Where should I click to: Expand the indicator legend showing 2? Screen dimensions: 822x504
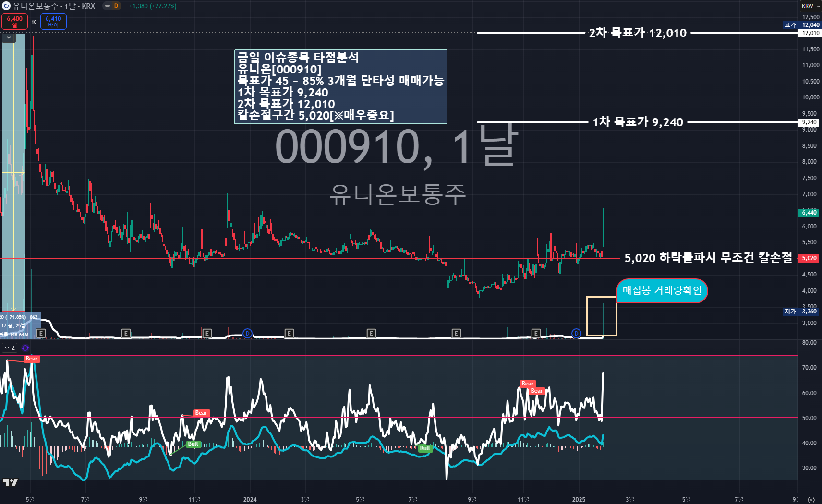tap(10, 348)
